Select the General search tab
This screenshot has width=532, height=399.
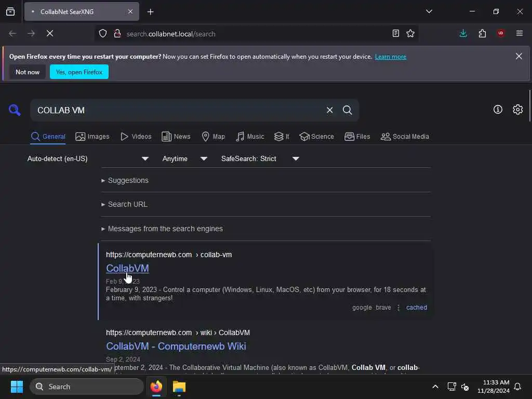pyautogui.click(x=48, y=137)
